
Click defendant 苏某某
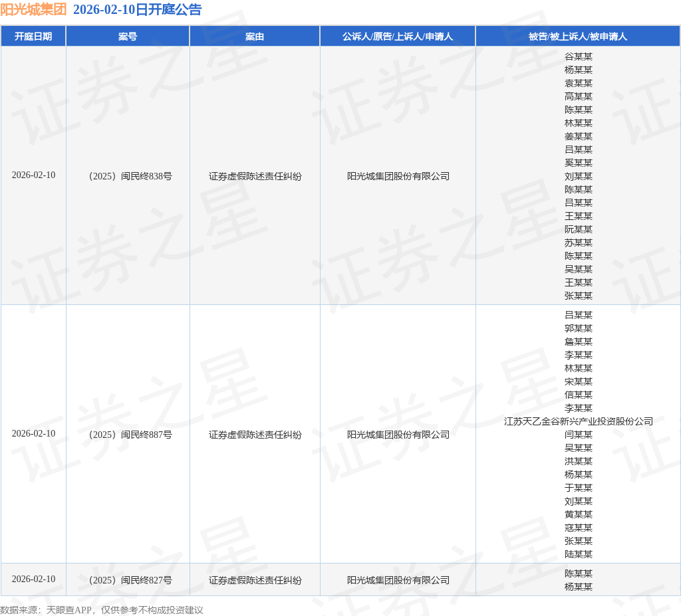(x=579, y=243)
